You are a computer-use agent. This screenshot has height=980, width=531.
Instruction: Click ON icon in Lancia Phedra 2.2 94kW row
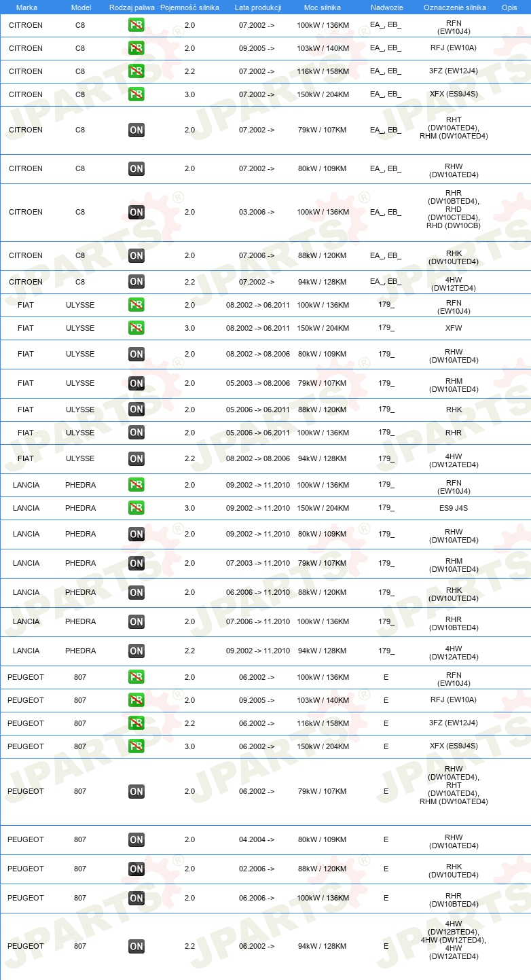[136, 651]
